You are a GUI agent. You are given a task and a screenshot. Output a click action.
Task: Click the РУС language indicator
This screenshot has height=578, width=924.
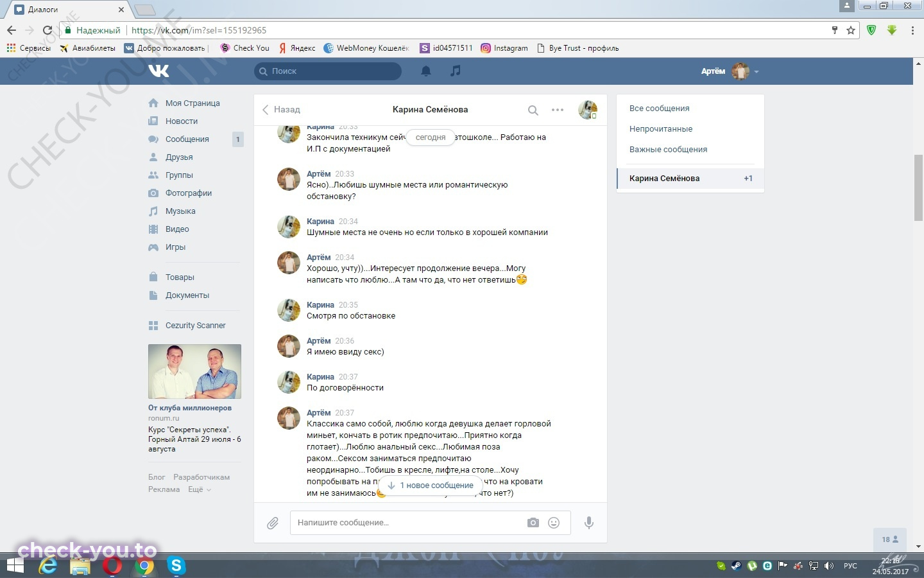pyautogui.click(x=850, y=566)
